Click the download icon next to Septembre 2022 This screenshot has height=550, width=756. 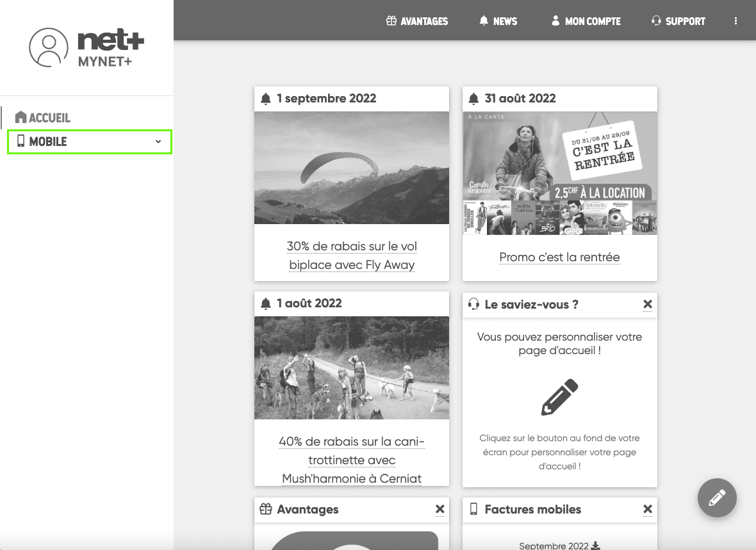[596, 545]
